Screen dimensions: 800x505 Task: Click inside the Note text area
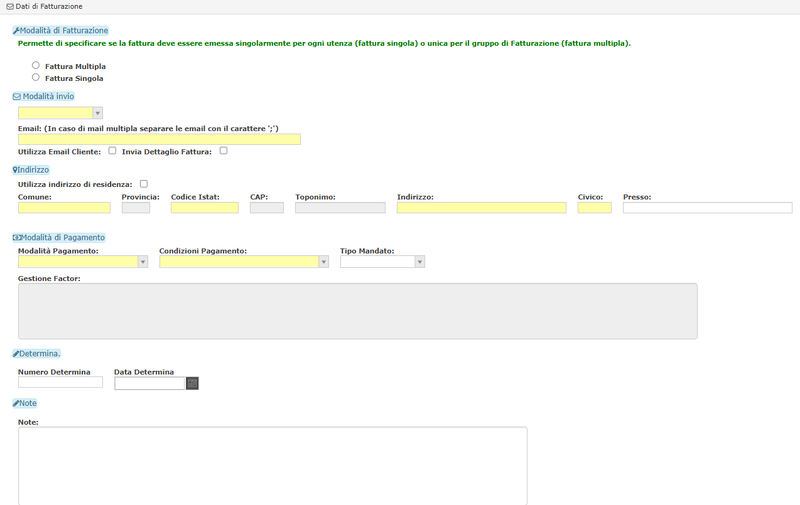273,466
